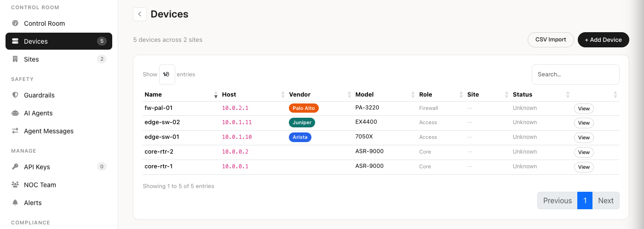Image resolution: width=644 pixels, height=229 pixels.
Task: Open NOC Team in sidebar
Action: click(59, 185)
